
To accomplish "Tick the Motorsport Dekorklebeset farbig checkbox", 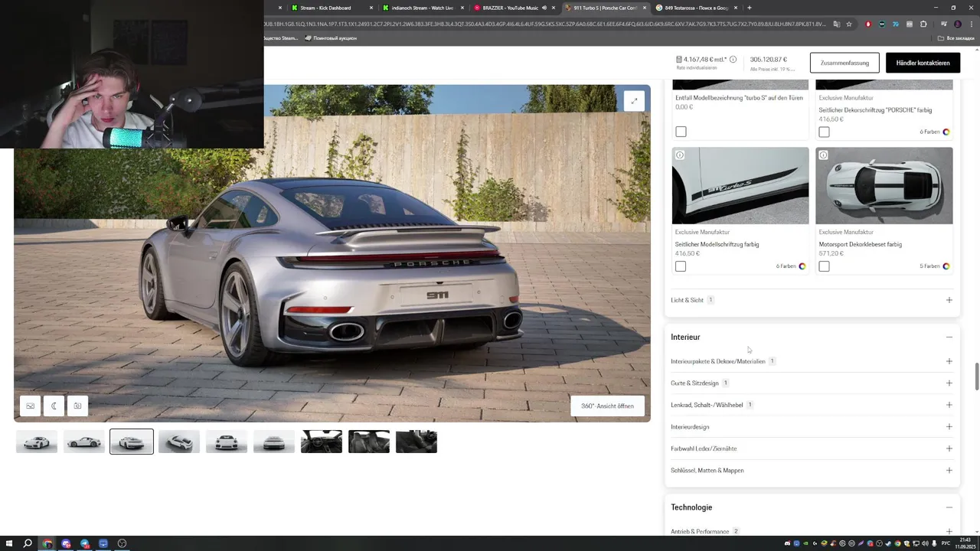I will click(x=824, y=266).
